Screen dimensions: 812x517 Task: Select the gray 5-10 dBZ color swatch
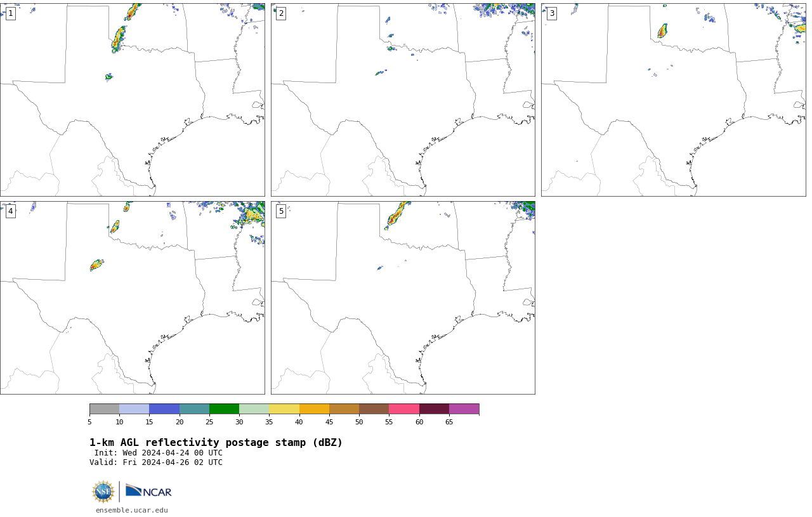coord(104,409)
